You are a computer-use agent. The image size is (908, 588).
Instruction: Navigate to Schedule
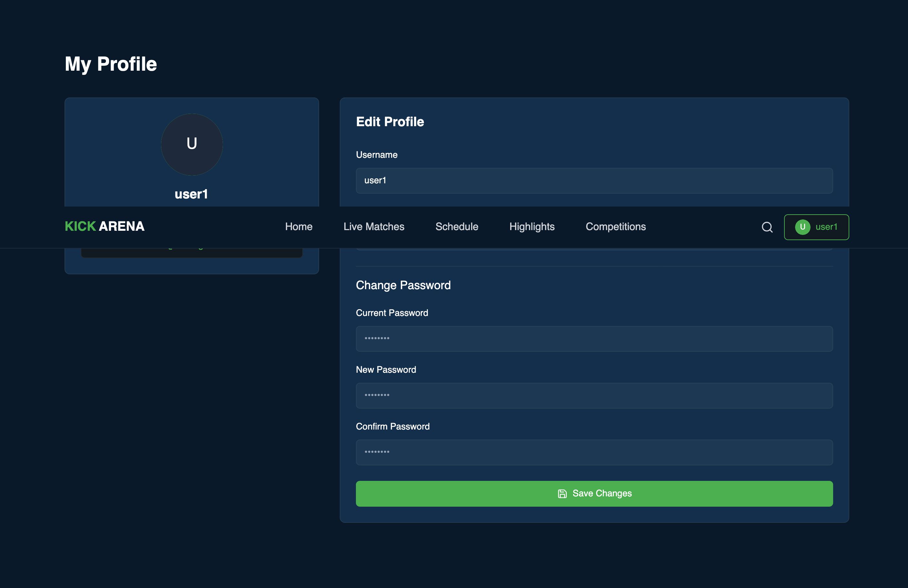457,227
